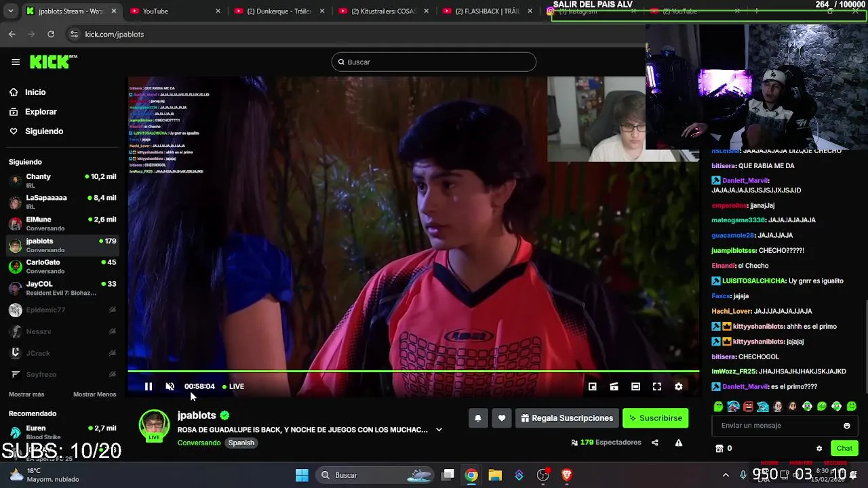
Task: Report the stream via warning icon
Action: 679,443
